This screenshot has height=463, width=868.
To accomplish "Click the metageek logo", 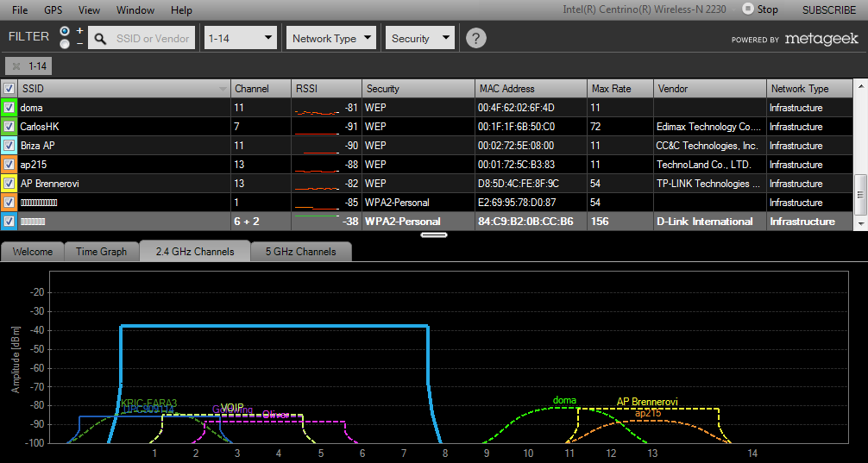I will point(821,39).
